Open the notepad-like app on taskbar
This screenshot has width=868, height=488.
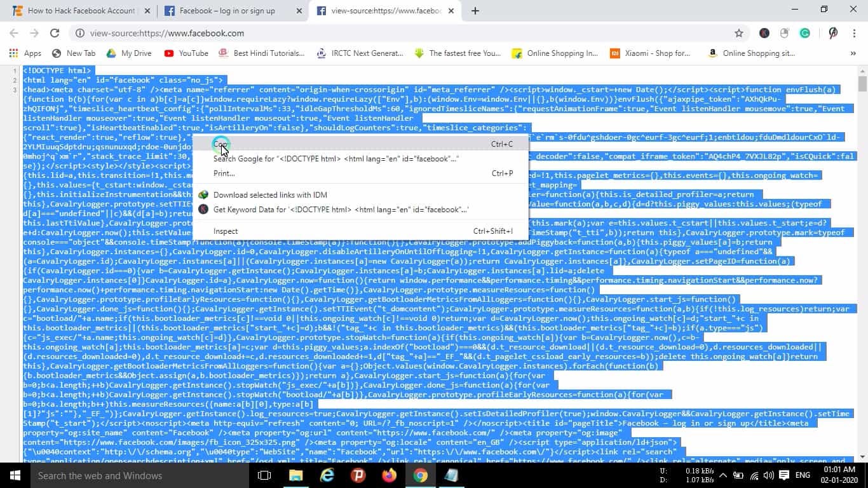451,475
